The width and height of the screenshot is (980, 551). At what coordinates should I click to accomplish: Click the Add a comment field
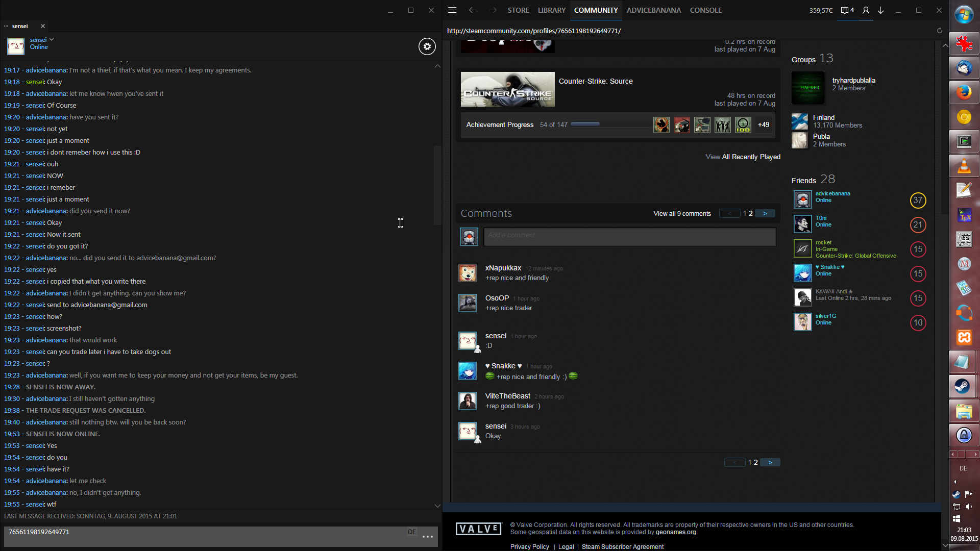[x=629, y=236]
